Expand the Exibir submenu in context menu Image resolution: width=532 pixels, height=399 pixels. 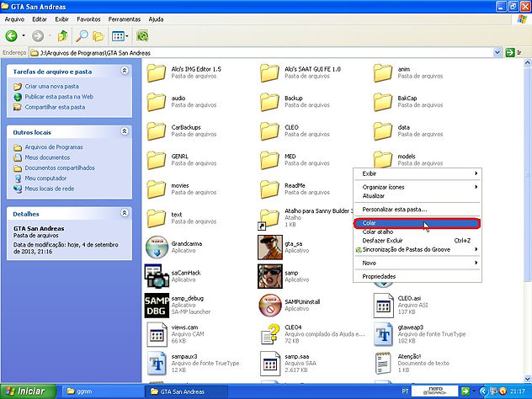pyautogui.click(x=476, y=173)
